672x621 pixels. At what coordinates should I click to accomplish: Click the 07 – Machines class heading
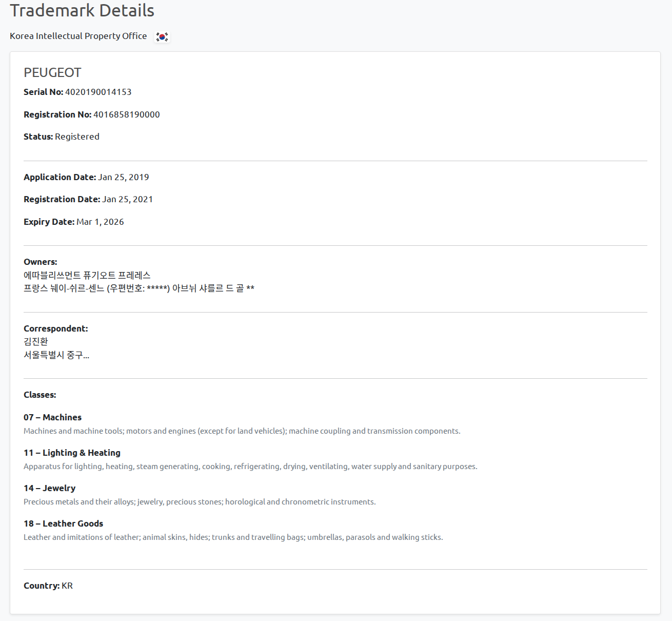tap(52, 417)
